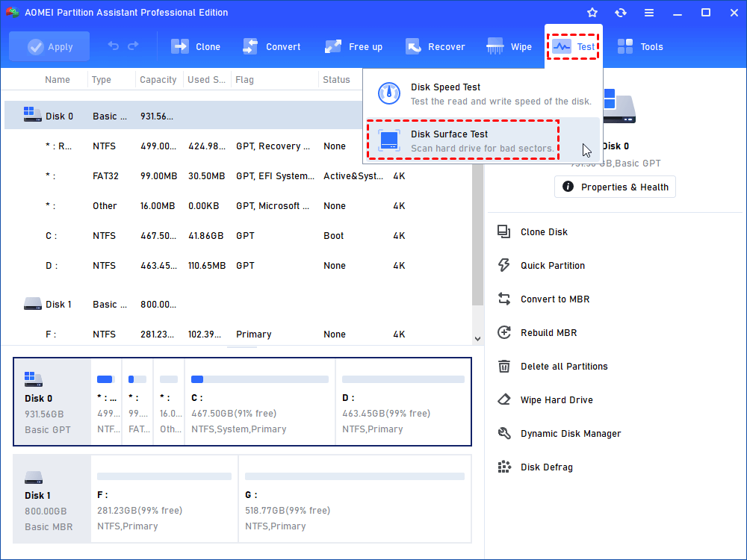Viewport: 747px width, 560px height.
Task: Open Properties & Health for Disk 0
Action: (x=614, y=187)
